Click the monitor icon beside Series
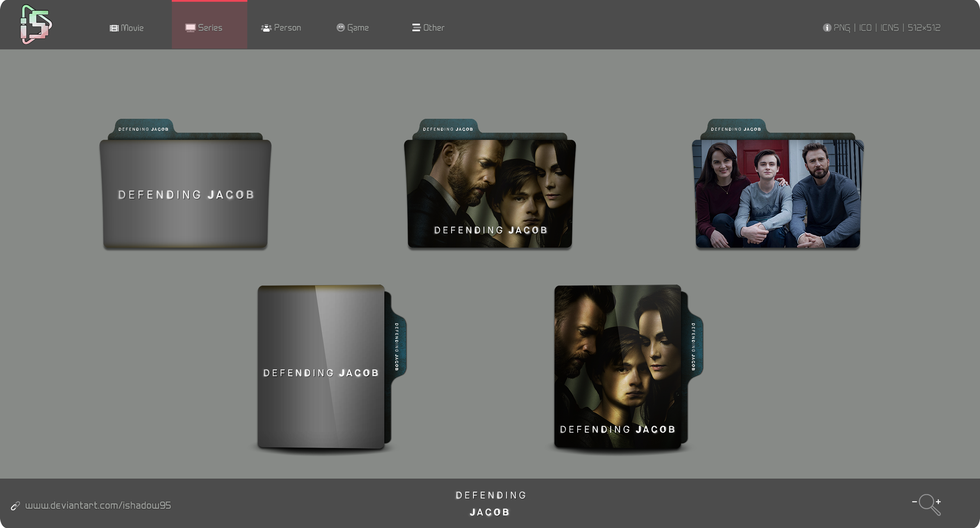980x528 pixels. click(x=190, y=28)
